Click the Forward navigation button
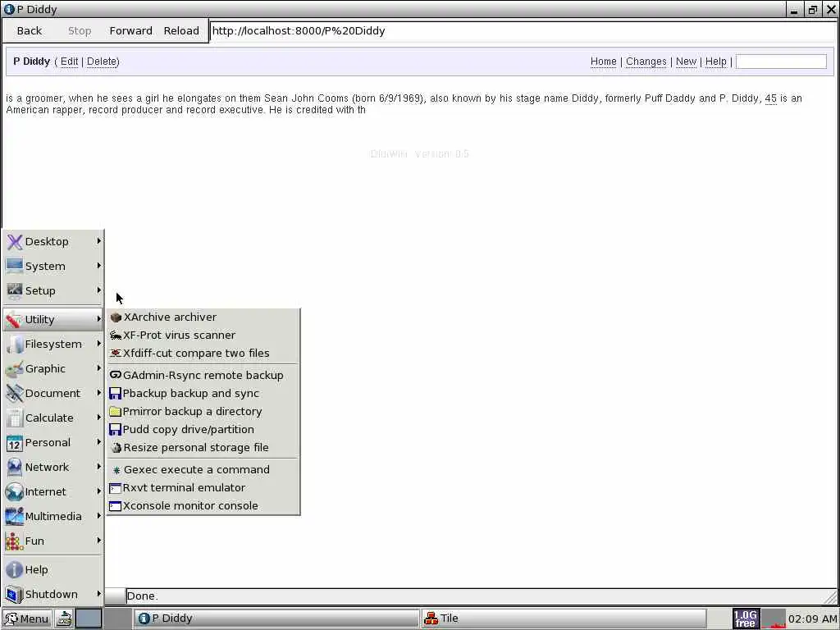Viewport: 840px width, 630px height. click(130, 31)
